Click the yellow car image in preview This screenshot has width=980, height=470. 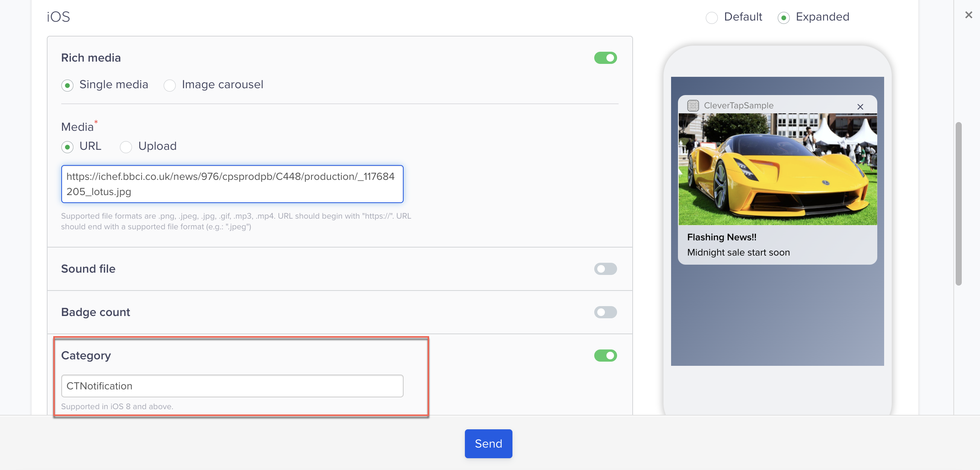coord(777,170)
